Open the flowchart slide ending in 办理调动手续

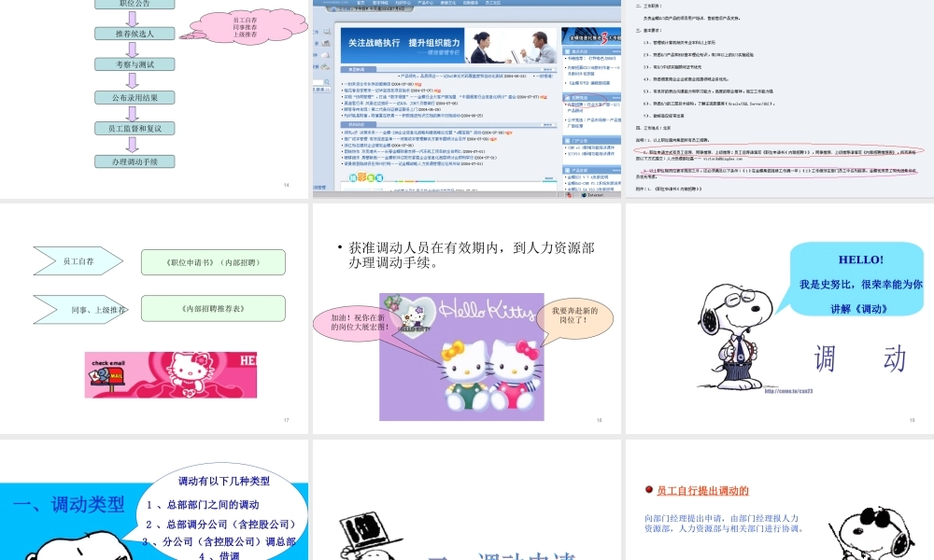[x=154, y=99]
